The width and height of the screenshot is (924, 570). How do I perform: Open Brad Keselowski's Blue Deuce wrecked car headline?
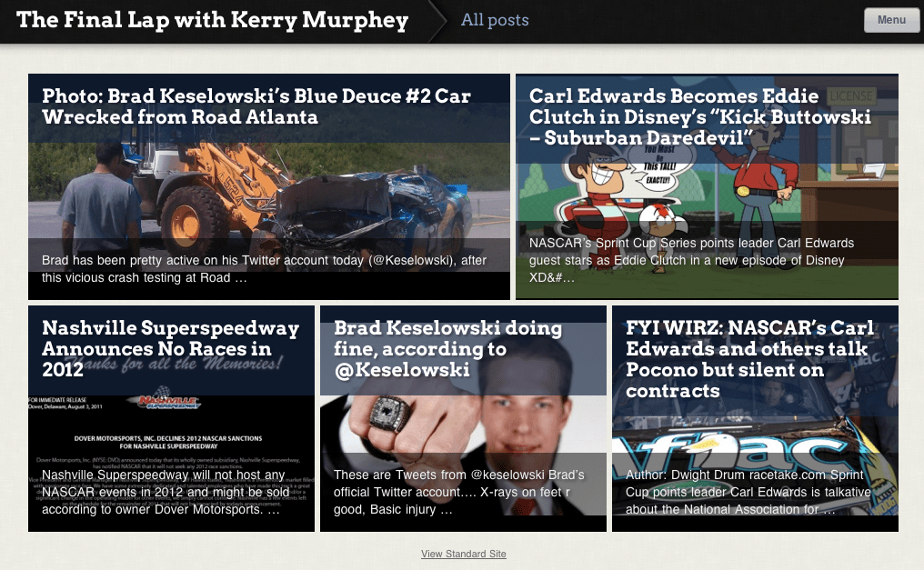256,106
